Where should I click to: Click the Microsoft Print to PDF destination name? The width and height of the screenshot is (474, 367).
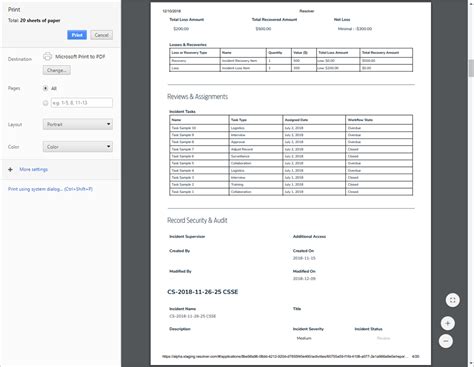80,57
